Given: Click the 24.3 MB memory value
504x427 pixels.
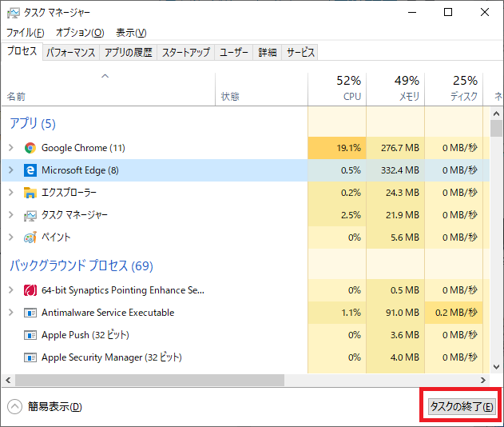Looking at the screenshot, I should click(403, 193).
